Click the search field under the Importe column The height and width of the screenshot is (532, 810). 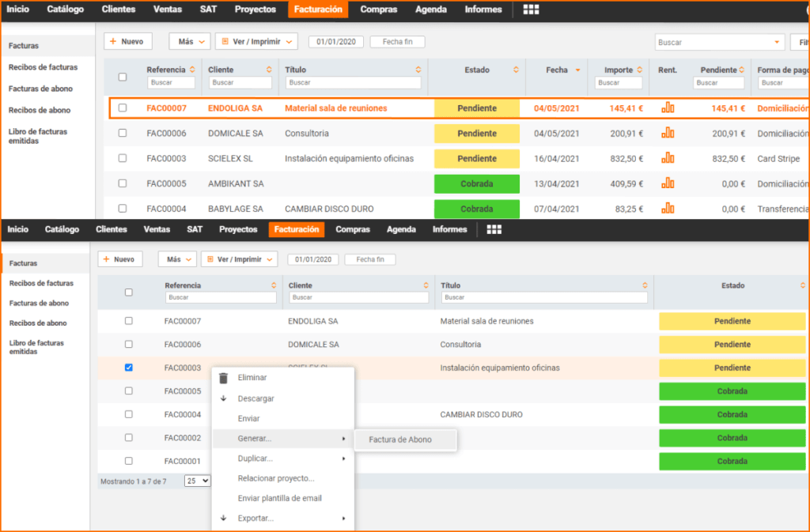tap(619, 82)
